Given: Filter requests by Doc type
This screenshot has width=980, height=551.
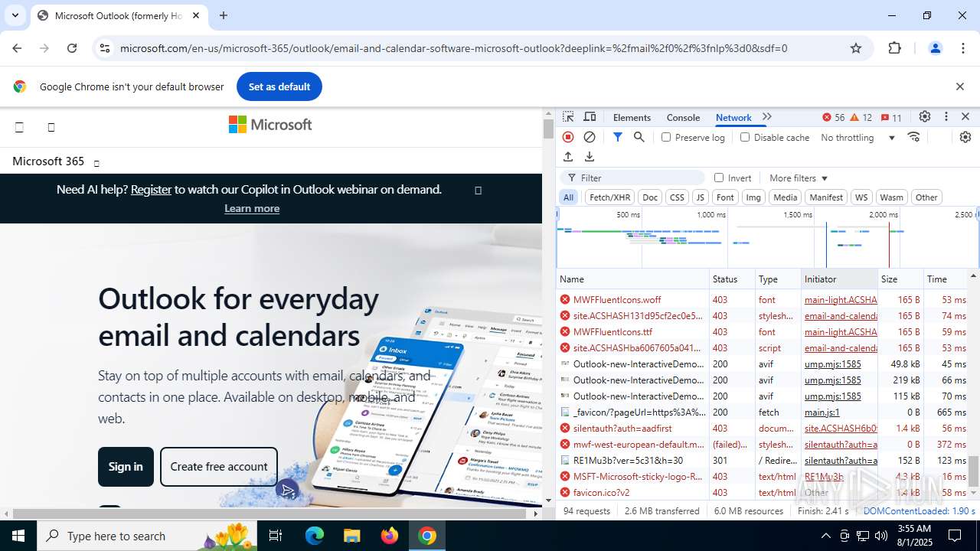Looking at the screenshot, I should [650, 197].
